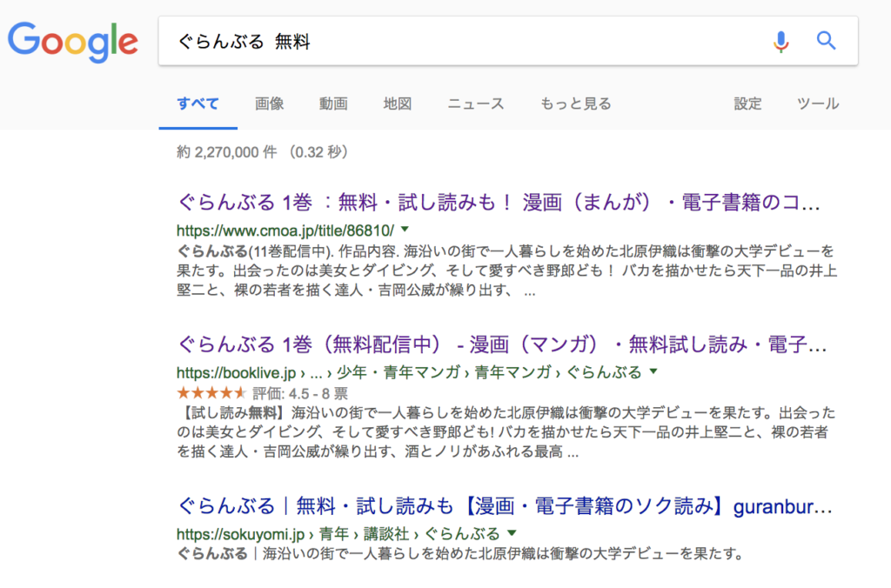This screenshot has width=891, height=588.
Task: Select the すべて tab
Action: [x=198, y=104]
